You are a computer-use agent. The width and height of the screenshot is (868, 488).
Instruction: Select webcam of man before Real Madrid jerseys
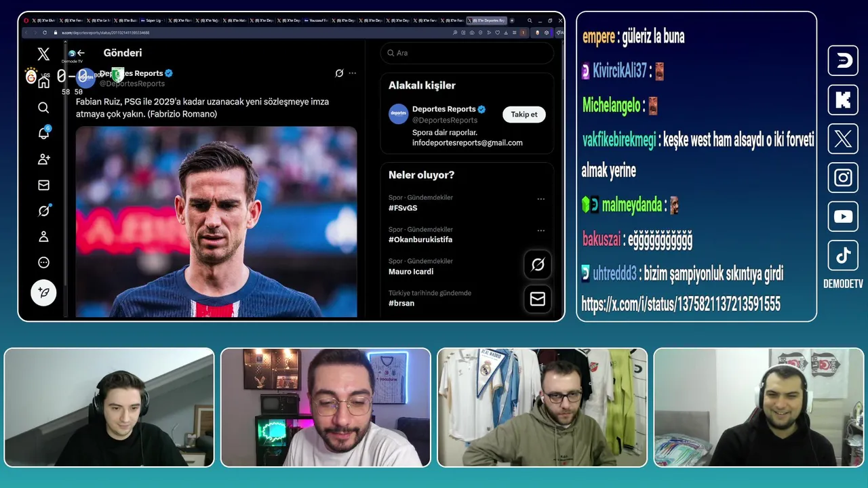[x=542, y=407]
